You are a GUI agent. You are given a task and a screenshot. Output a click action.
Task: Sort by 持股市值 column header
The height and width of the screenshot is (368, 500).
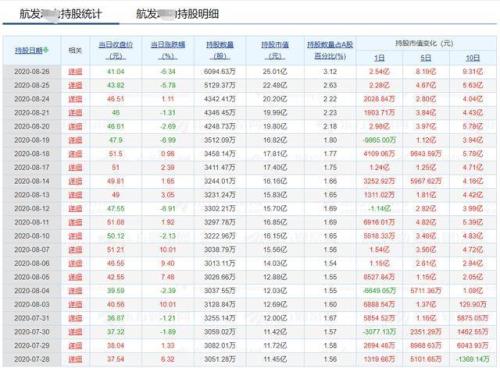275,50
